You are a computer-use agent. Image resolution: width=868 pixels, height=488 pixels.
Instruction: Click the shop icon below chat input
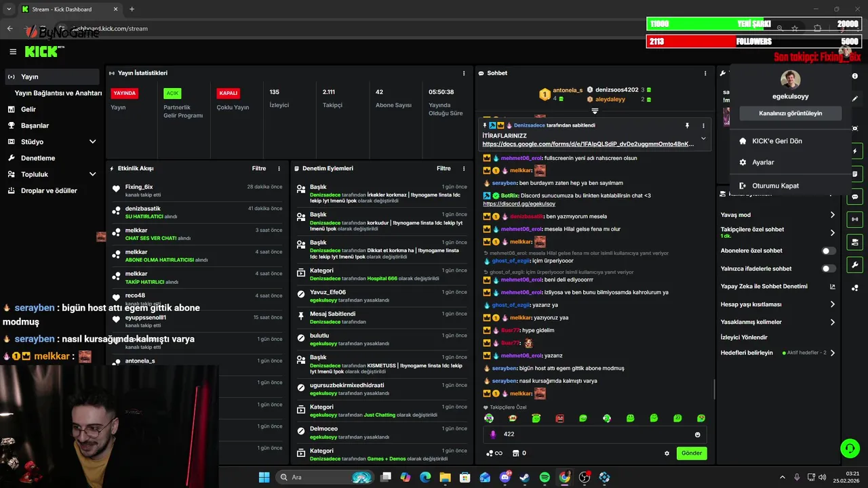point(515,453)
